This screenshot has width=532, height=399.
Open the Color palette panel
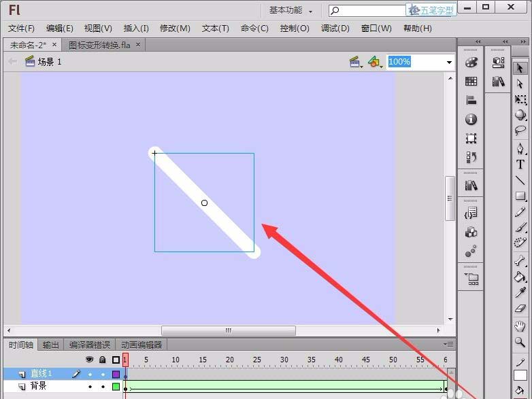[x=471, y=63]
